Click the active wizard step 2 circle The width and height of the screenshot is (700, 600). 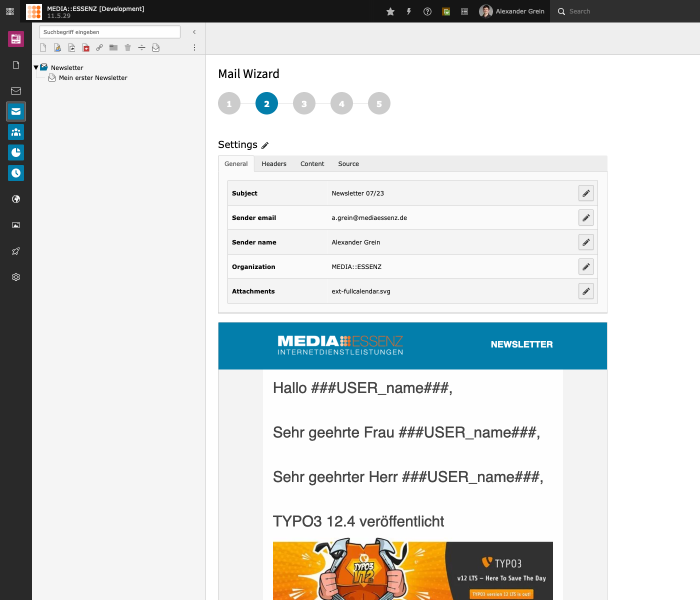coord(266,103)
